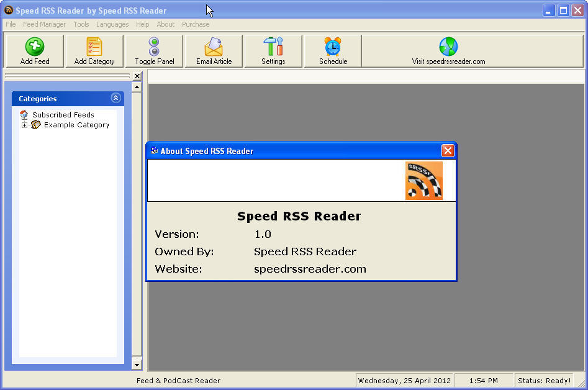Collapse the Categories panel with the chevron
The width and height of the screenshot is (588, 390).
(x=115, y=98)
